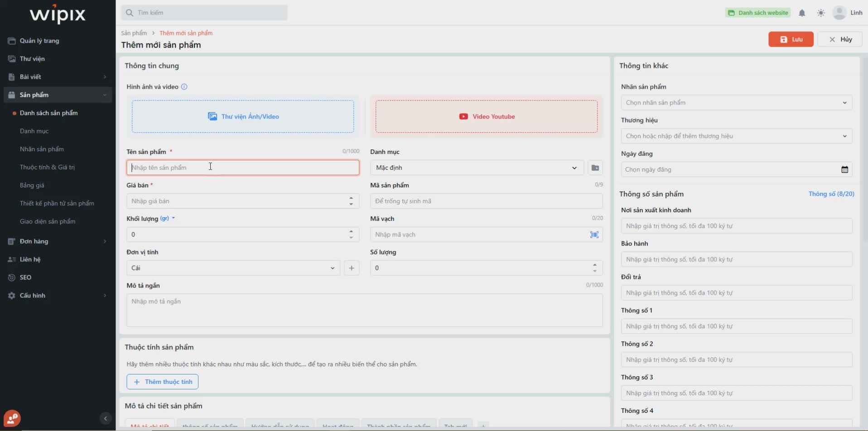Click the barcode scan icon in Mã vạch field
The image size is (868, 431).
594,235
